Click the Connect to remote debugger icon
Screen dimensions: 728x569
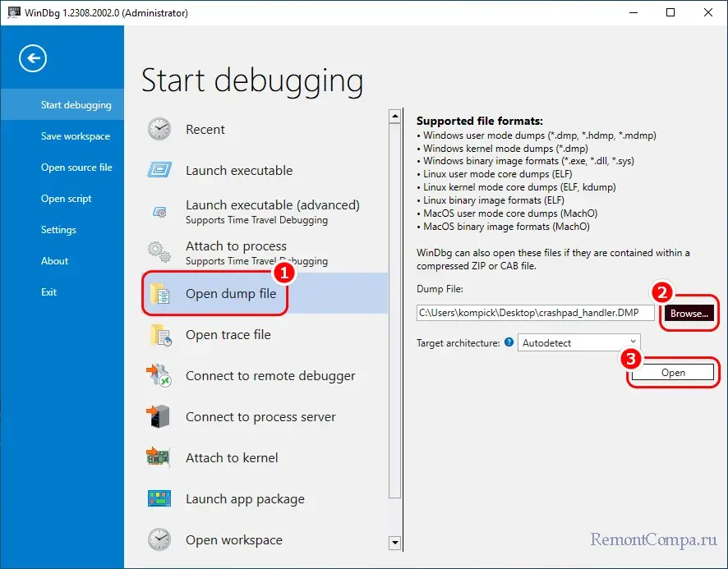[x=159, y=375]
